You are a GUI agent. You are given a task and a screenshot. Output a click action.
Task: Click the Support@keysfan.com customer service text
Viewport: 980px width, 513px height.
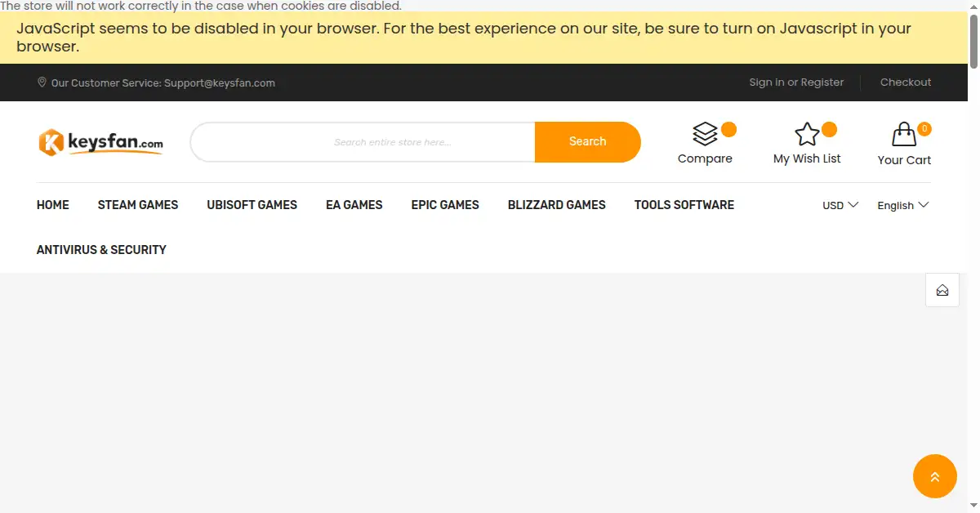pyautogui.click(x=220, y=83)
